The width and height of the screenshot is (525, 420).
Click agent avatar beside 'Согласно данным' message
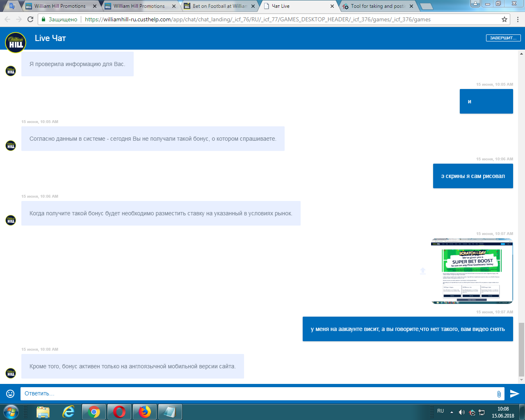[11, 146]
